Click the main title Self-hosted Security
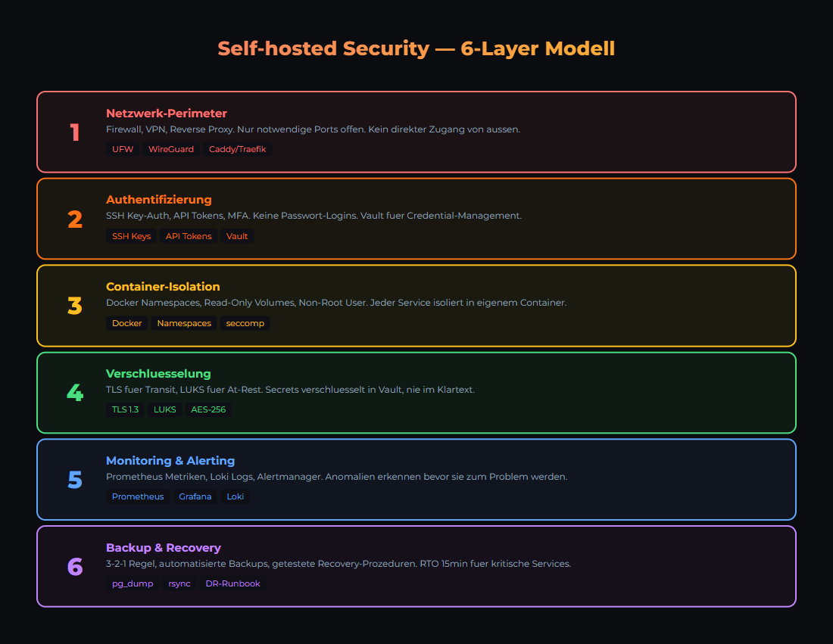 [416, 48]
